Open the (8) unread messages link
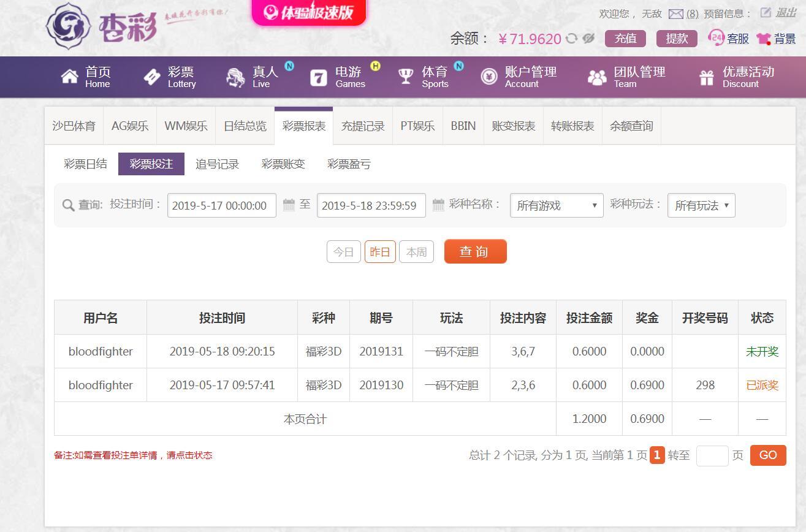The width and height of the screenshot is (806, 532). coord(692,14)
